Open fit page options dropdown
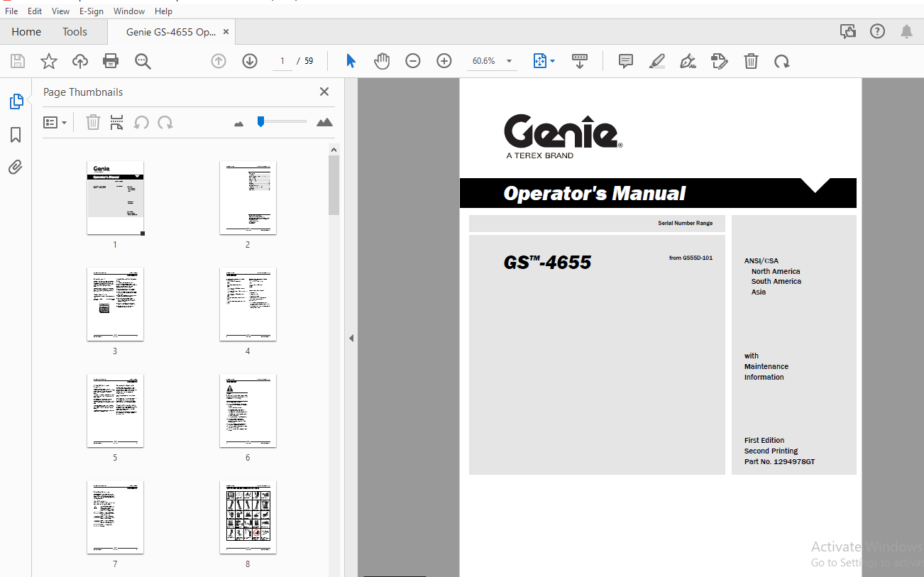 pos(544,61)
